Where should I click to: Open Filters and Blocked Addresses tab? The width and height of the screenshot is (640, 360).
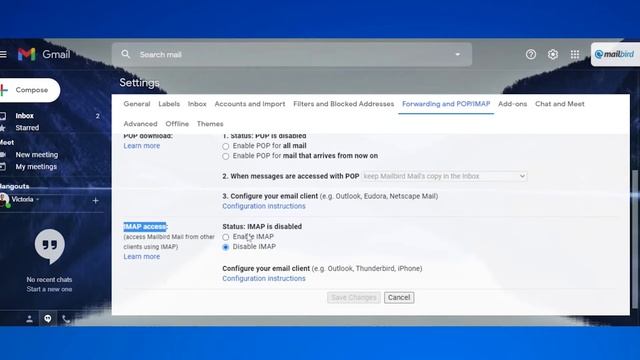(344, 104)
